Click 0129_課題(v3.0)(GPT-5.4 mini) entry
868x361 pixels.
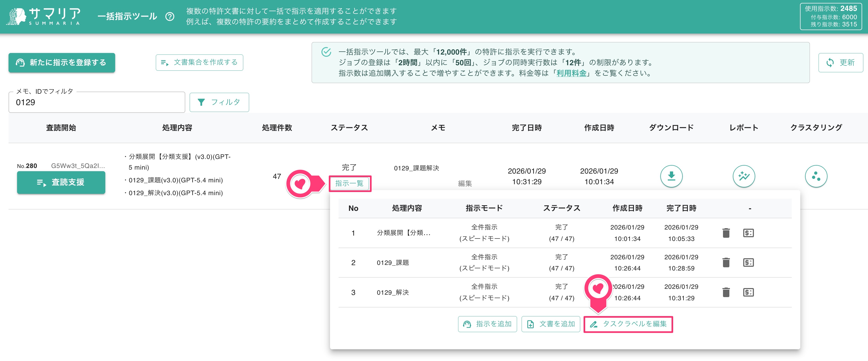[x=176, y=180]
